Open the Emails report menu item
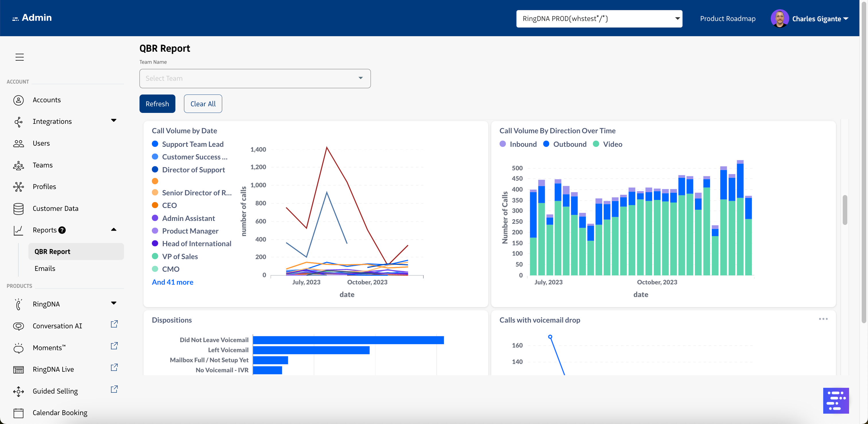 click(45, 269)
